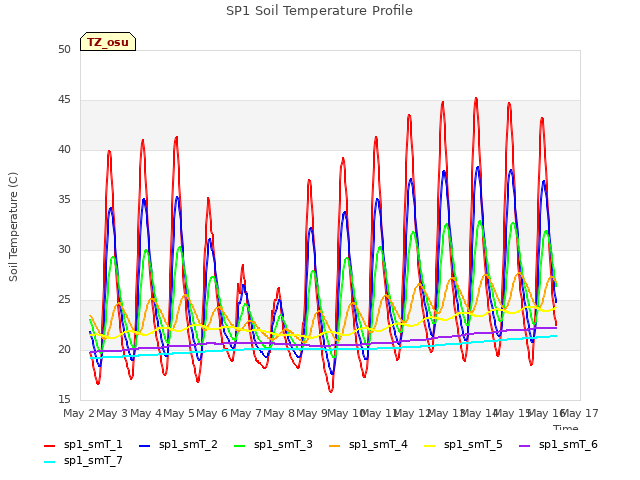Click the TZ_osu annotation label
The image size is (640, 480).
click(108, 42)
